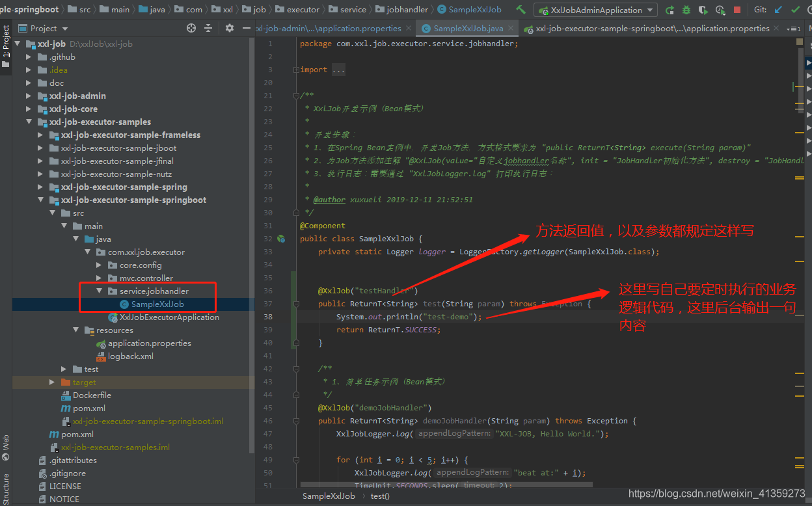Close the springboot application.properties tab

tap(777, 29)
